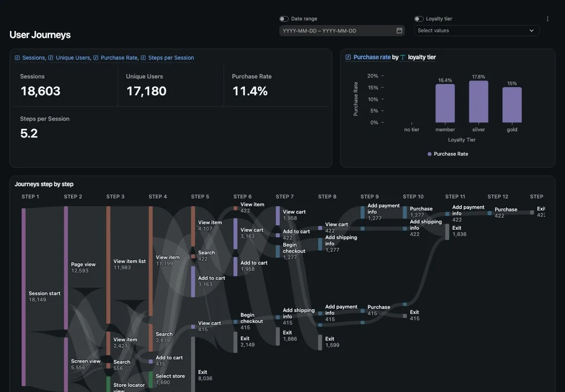Select the View item 2,421 node

108,343
